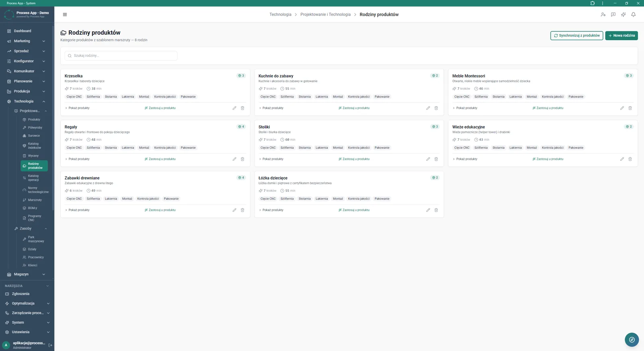Delete the Regały family
Screen dimensions: 644x351
(x=242, y=159)
